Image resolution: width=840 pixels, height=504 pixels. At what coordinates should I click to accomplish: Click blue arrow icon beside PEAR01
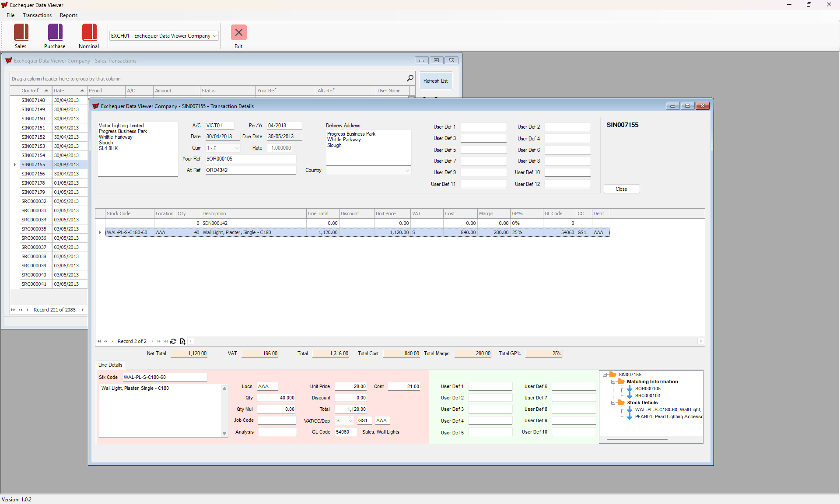630,416
